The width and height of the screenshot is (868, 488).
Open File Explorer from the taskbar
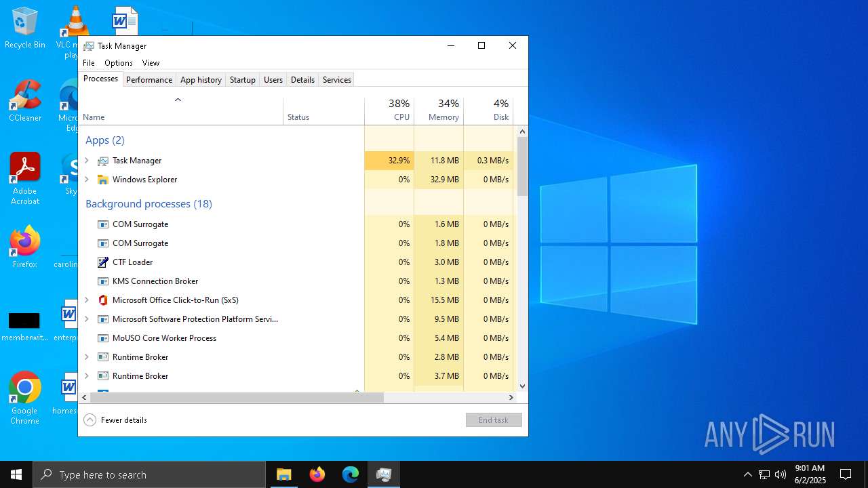(x=283, y=474)
